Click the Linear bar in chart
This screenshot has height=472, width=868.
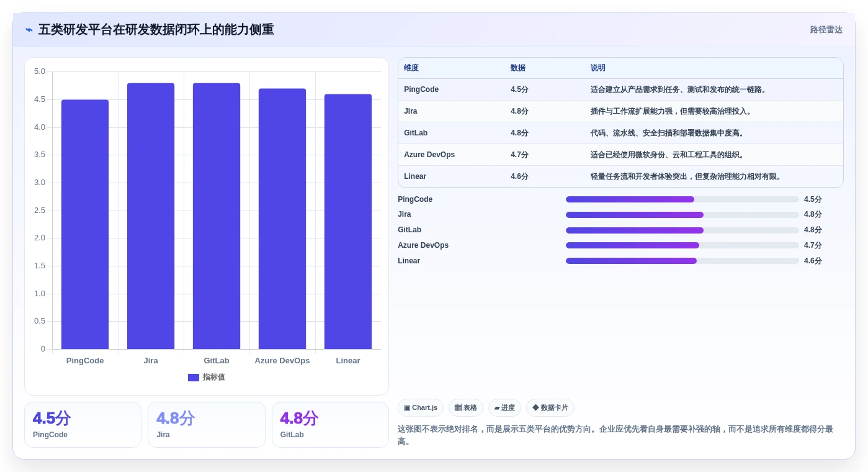point(348,222)
